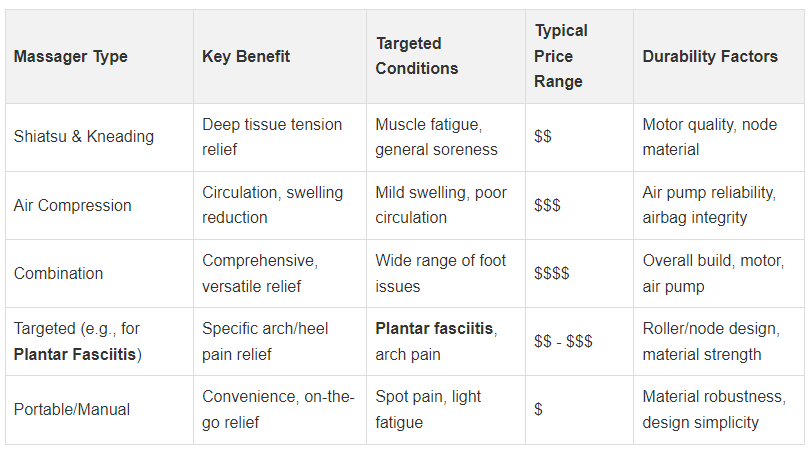This screenshot has height=450, width=810.
Task: Select the Shiatsu & Kneading row label
Action: [x=84, y=137]
